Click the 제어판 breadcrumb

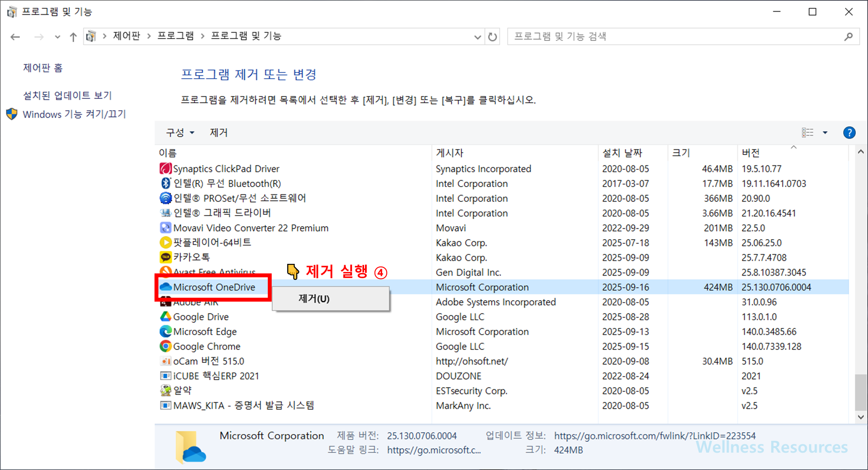(x=126, y=36)
